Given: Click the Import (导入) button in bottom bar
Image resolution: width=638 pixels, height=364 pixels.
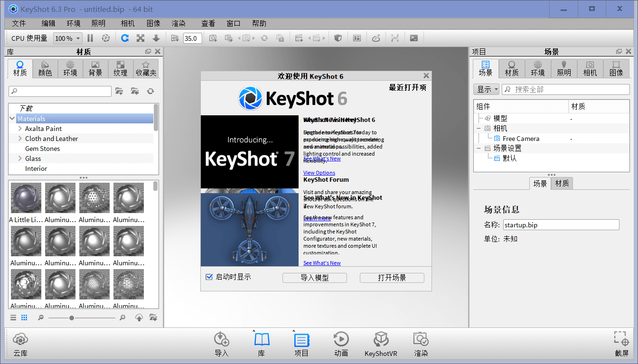Looking at the screenshot, I should click(222, 345).
